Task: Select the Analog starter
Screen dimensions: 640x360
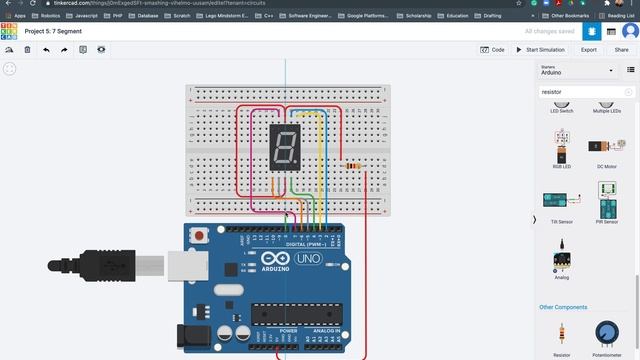Action: pos(562,259)
